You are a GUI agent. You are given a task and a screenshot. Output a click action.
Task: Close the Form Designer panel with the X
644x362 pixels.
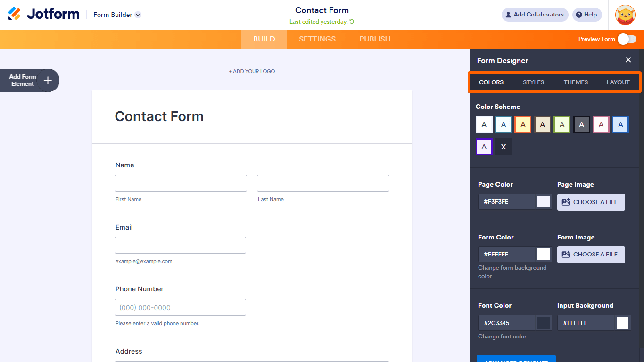point(628,60)
